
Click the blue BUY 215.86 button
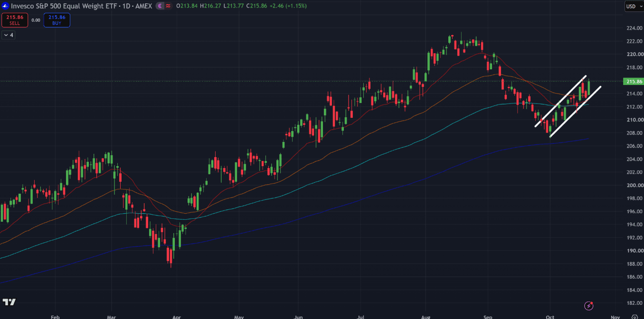click(x=57, y=20)
